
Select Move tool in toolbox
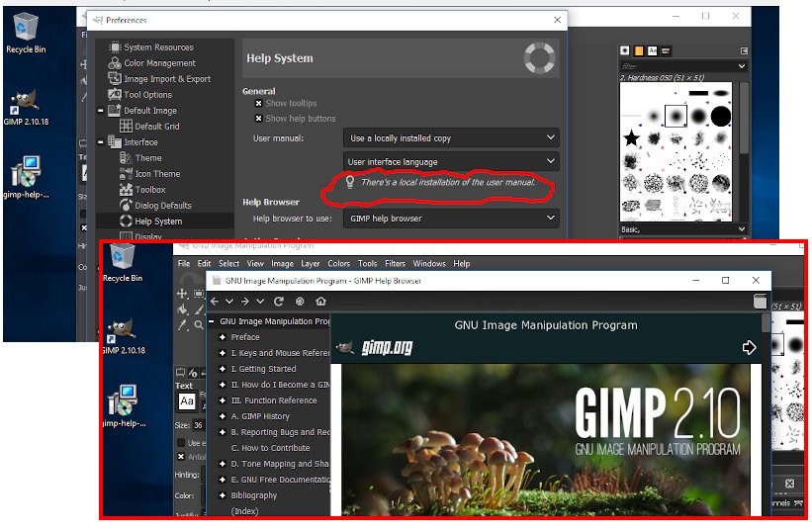[x=182, y=294]
